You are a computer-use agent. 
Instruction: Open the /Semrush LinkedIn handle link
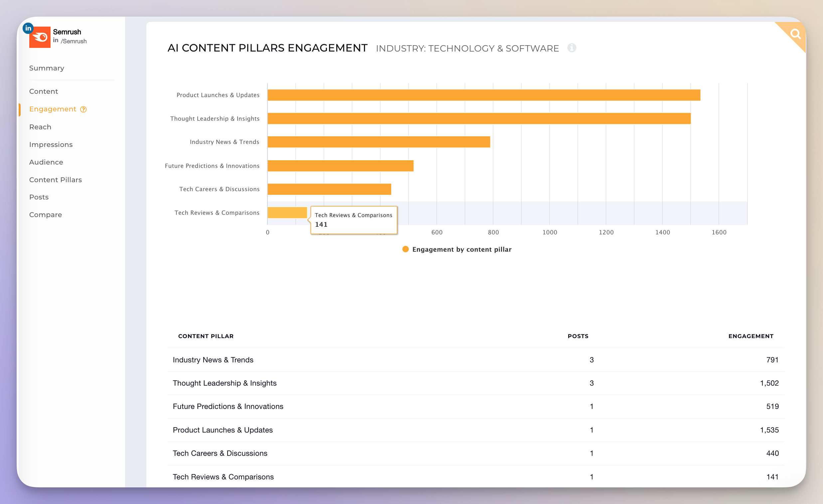[x=74, y=41]
